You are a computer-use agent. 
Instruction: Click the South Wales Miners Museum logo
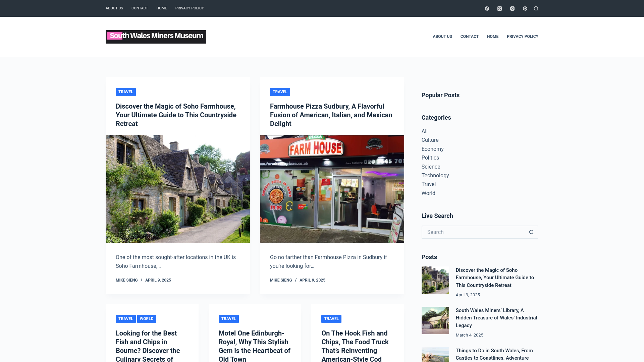click(x=156, y=37)
